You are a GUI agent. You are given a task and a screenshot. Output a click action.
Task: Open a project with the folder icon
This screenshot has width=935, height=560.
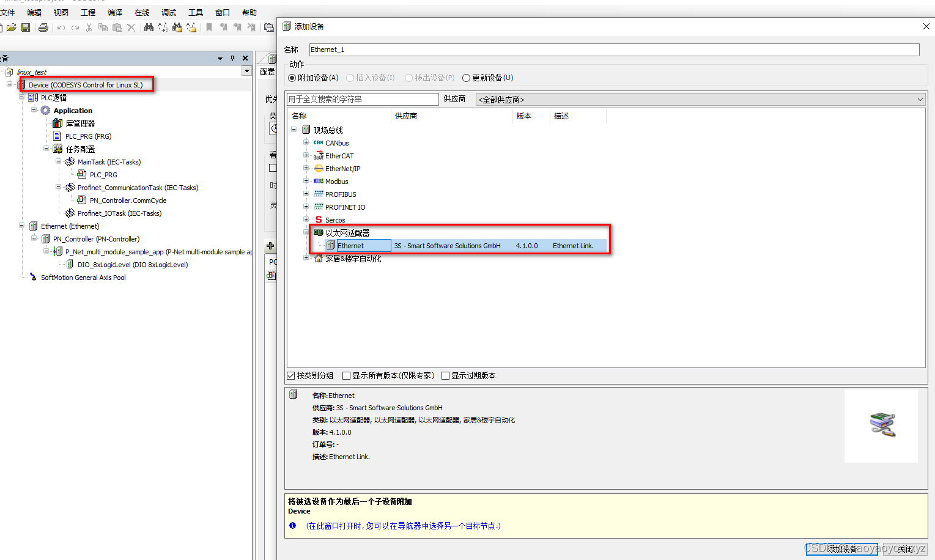(x=11, y=28)
